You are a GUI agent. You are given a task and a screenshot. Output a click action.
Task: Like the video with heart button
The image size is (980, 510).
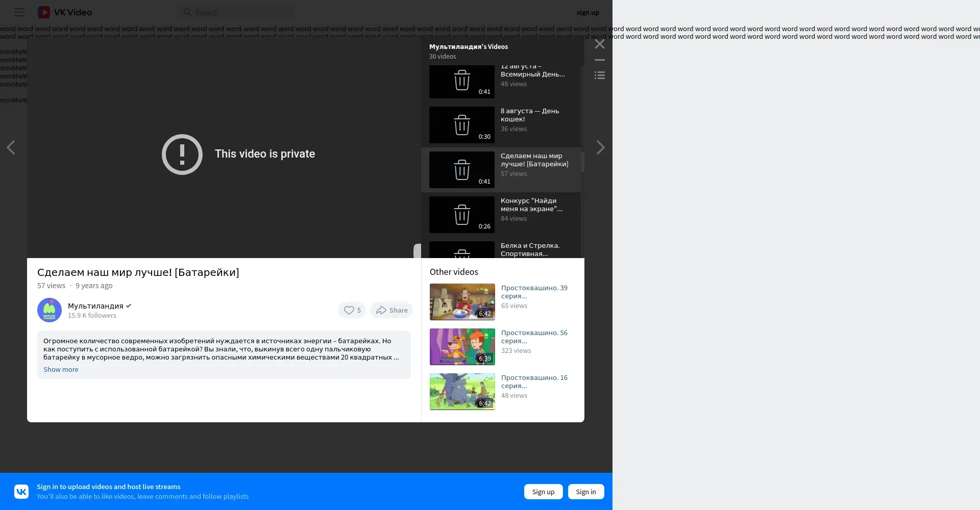coord(352,310)
